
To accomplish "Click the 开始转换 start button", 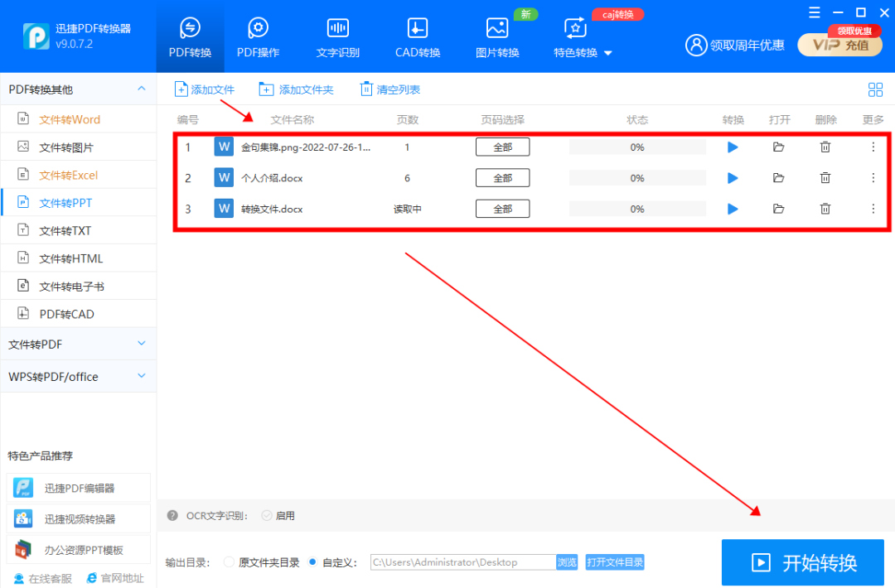I will (x=802, y=563).
